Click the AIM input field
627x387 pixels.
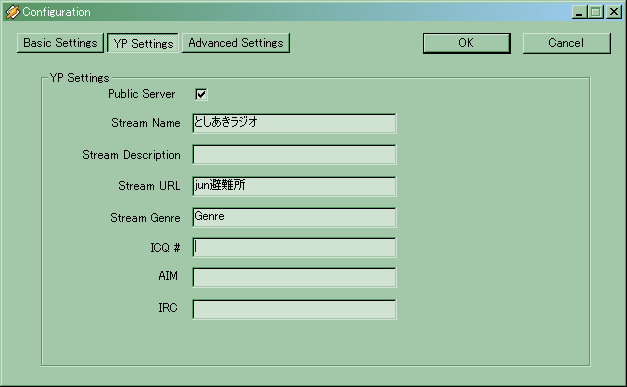294,277
